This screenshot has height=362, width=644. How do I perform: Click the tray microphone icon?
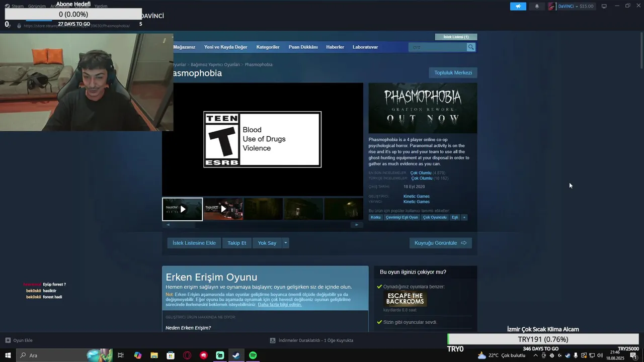(x=576, y=355)
